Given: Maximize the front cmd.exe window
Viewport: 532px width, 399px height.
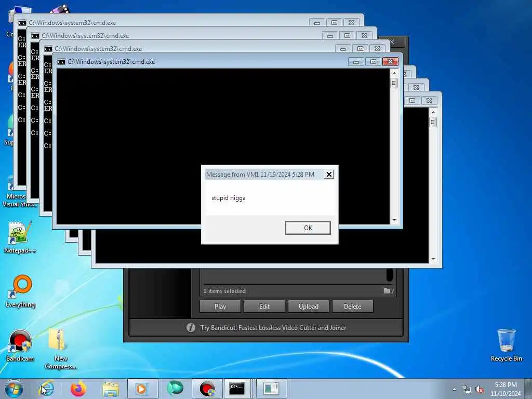Looking at the screenshot, I should tap(373, 62).
